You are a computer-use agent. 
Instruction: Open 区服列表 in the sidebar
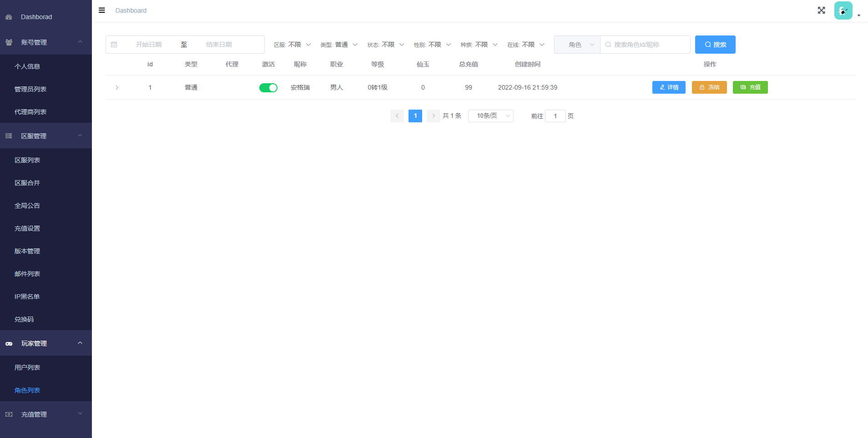[x=27, y=160]
